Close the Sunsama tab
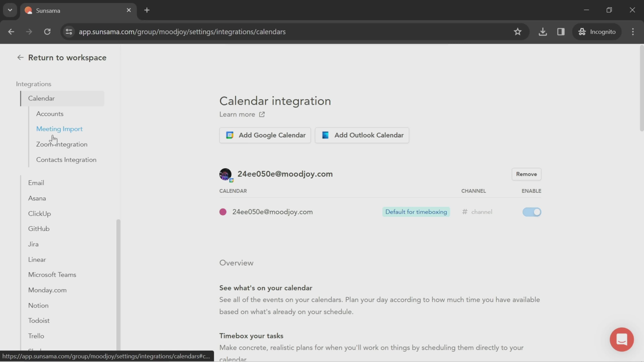 (129, 10)
